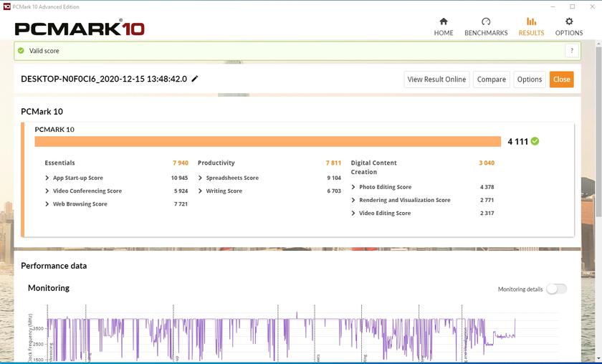Click the orange PCMark 10 score bar
602x364 pixels.
[x=267, y=141]
